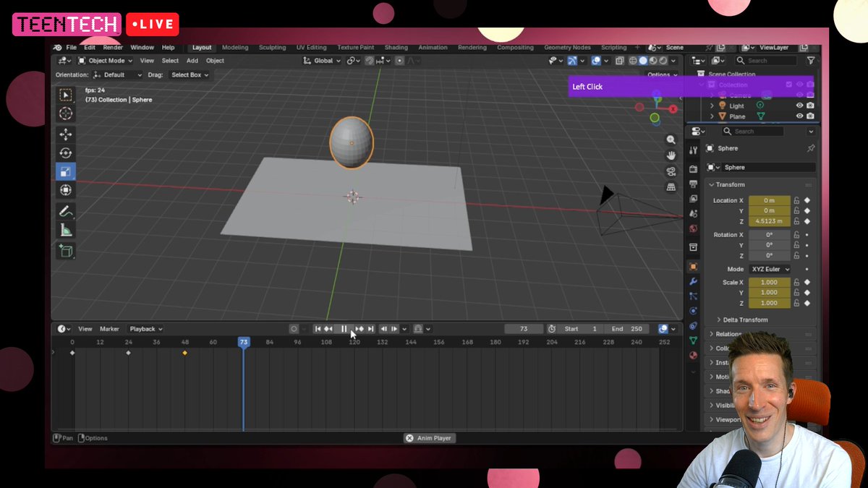Click the Location Z value field
This screenshot has height=488, width=868.
[770, 221]
